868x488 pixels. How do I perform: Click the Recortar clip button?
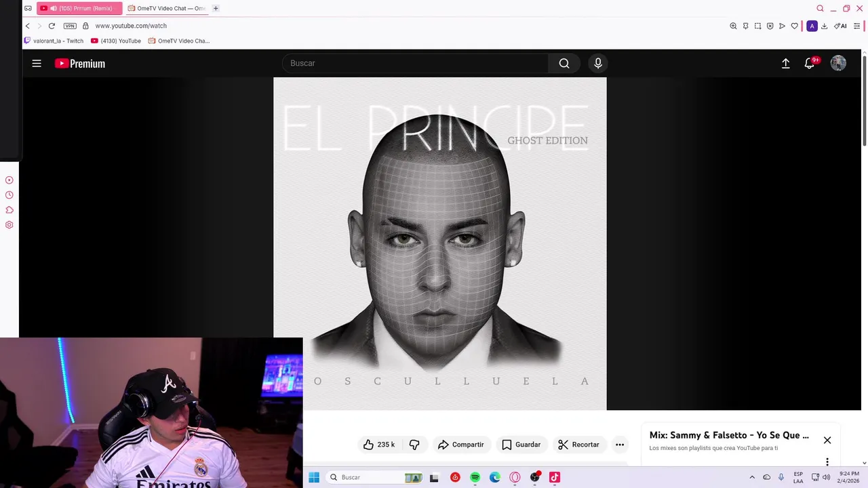tap(579, 445)
